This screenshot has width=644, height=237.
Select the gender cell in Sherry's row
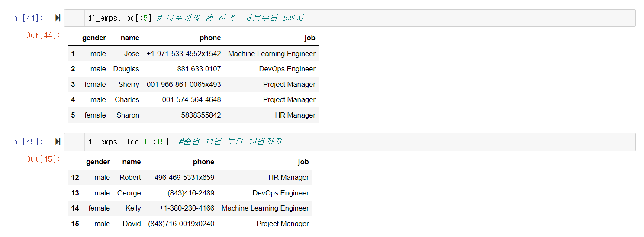point(95,84)
